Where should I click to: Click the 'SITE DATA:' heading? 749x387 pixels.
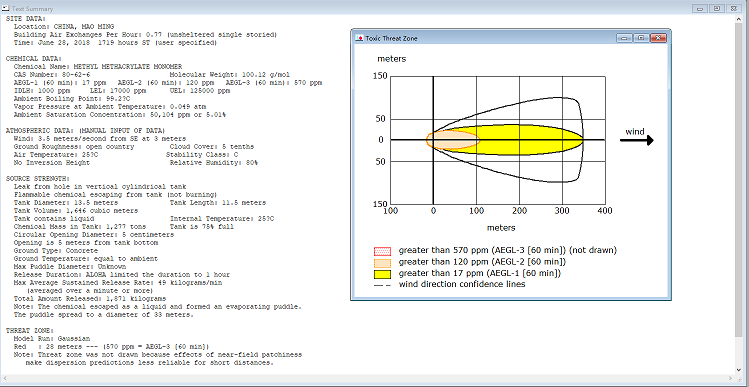[x=26, y=19]
